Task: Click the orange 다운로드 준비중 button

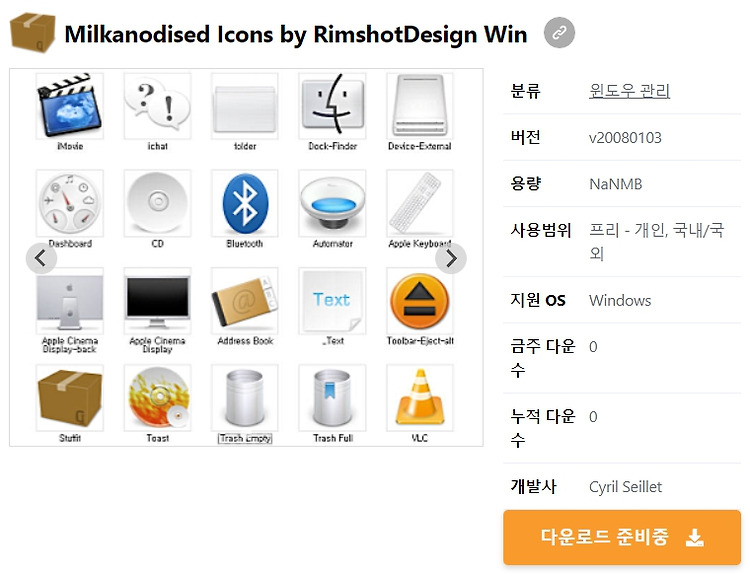Action: [x=622, y=537]
